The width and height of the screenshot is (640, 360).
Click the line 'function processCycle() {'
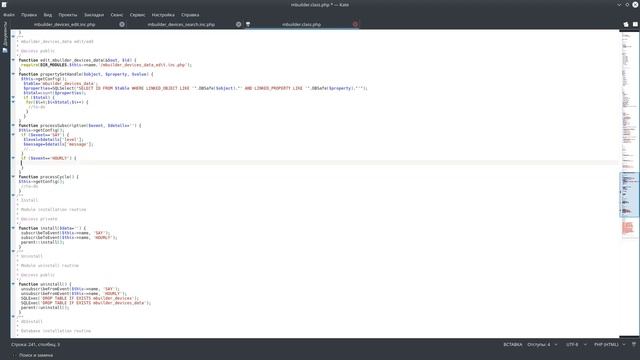[49, 177]
